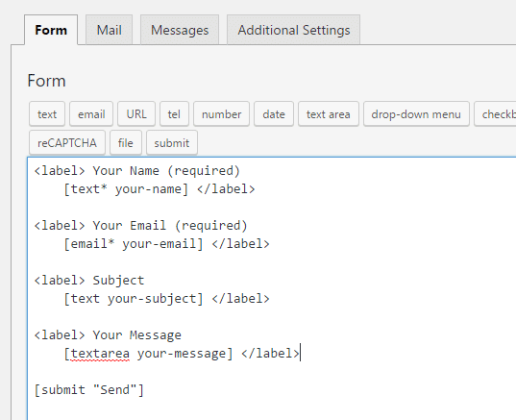This screenshot has width=516, height=420.
Task: Insert a date field tag
Action: [274, 114]
